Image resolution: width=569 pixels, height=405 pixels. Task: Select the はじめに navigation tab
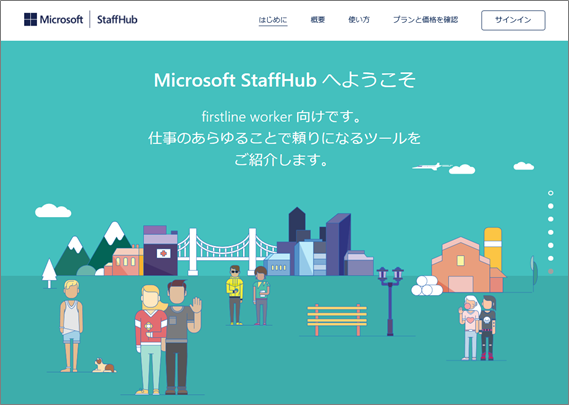[273, 20]
